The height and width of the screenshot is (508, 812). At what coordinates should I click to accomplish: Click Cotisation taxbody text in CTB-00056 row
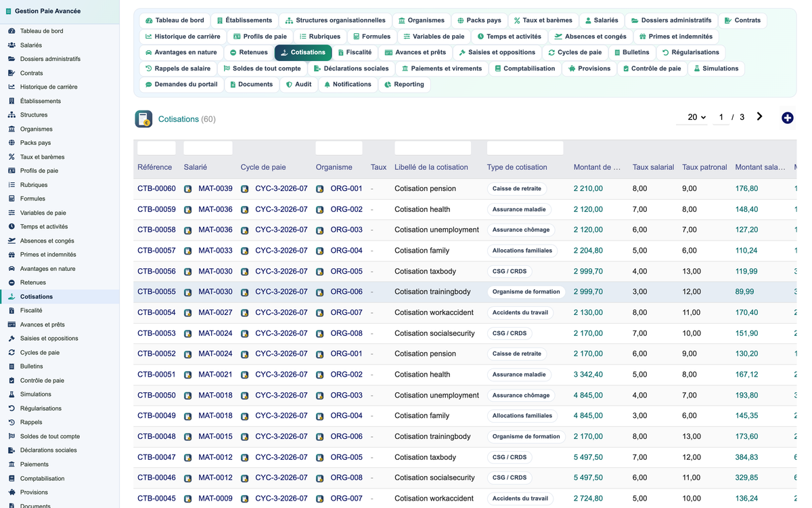tap(425, 272)
